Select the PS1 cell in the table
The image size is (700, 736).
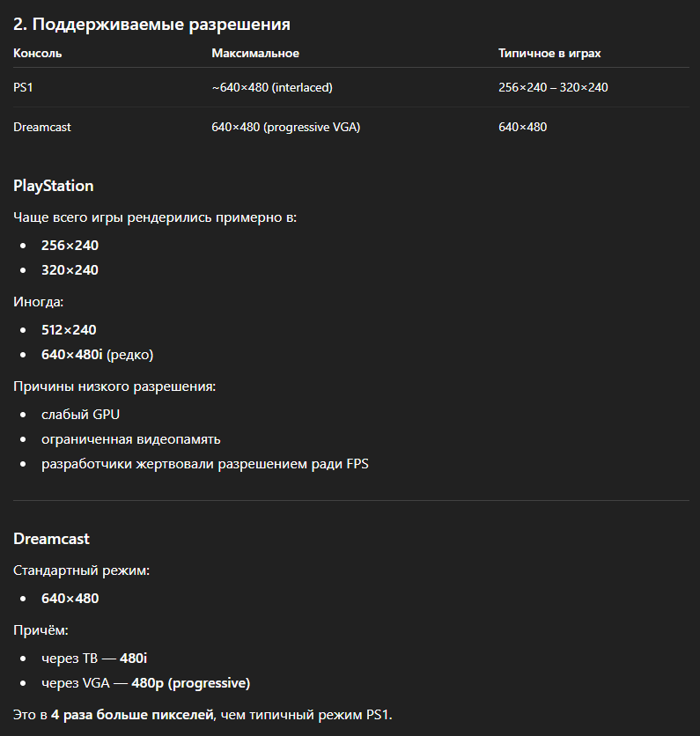pos(23,87)
